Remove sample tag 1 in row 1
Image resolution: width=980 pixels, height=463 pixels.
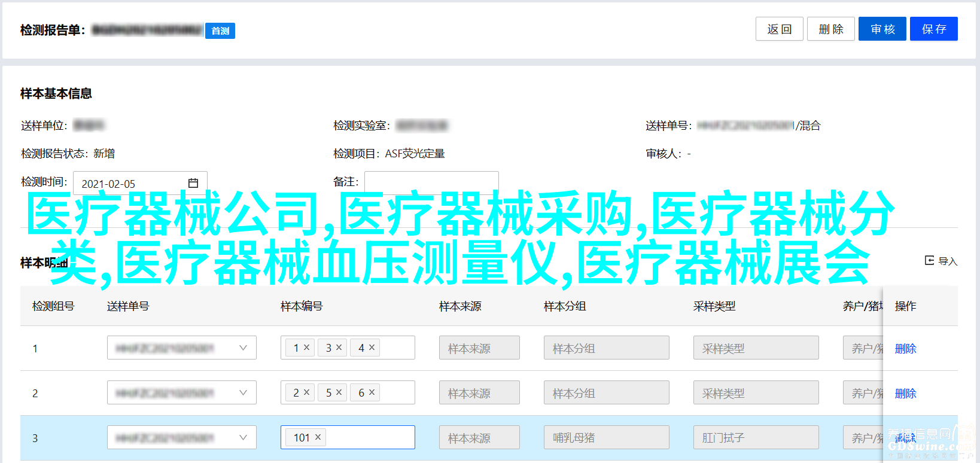coord(307,347)
